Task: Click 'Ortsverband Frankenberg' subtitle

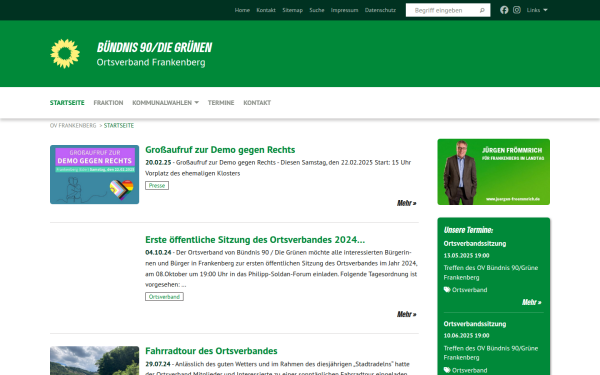Action: (x=151, y=62)
